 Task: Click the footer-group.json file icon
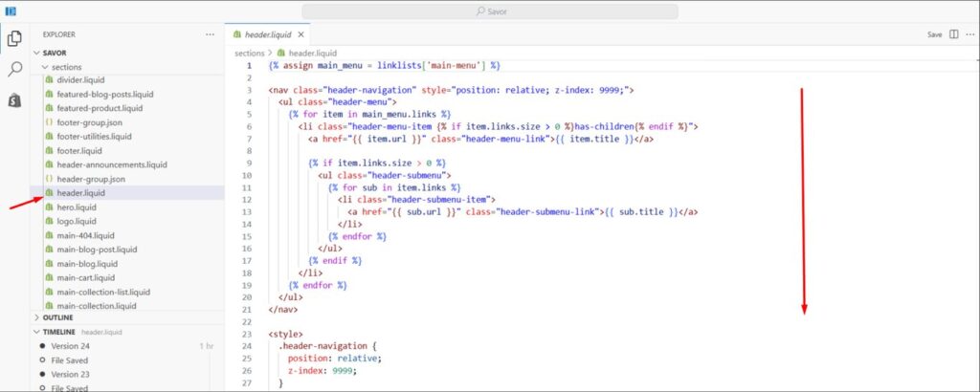49,122
